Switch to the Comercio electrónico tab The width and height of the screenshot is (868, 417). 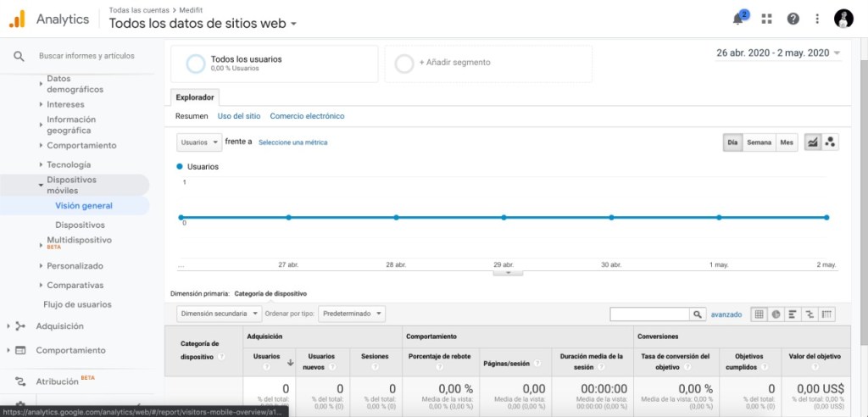307,116
